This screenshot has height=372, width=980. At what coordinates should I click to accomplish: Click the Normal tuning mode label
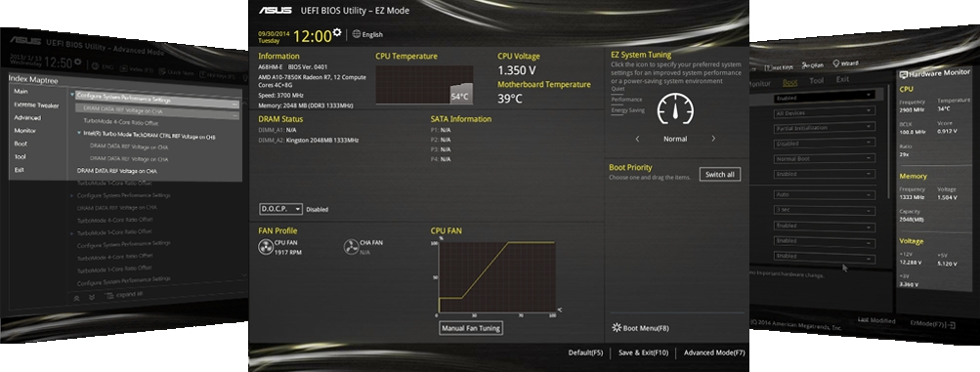click(x=675, y=140)
